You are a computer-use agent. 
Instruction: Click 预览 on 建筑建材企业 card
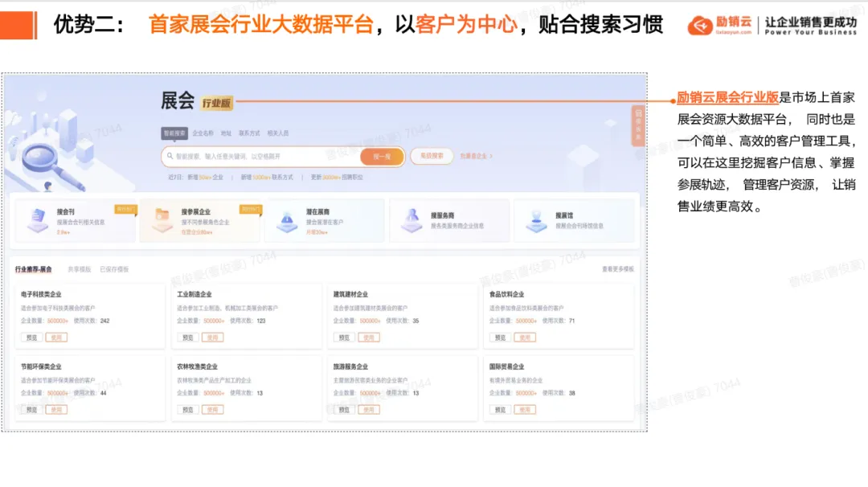[344, 338]
